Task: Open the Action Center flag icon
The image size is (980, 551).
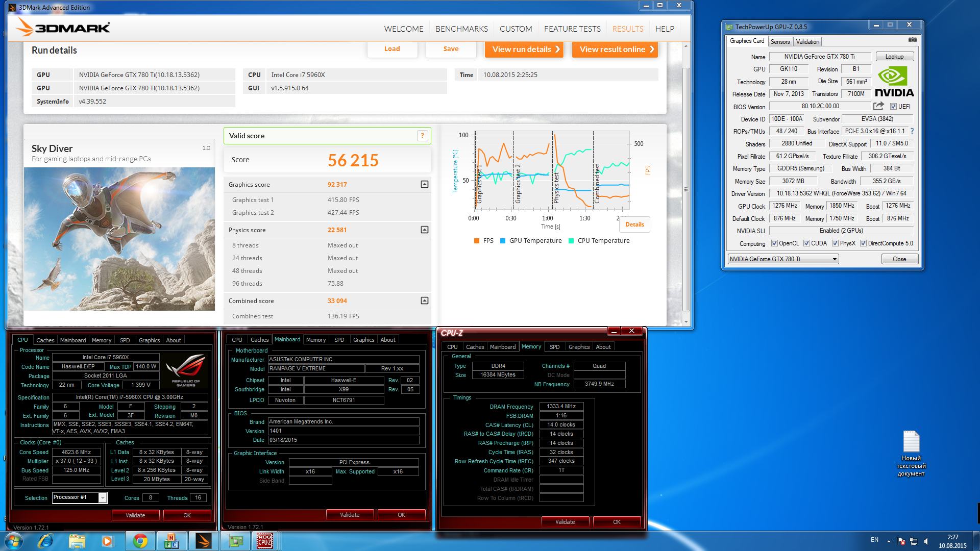Action: 901,541
